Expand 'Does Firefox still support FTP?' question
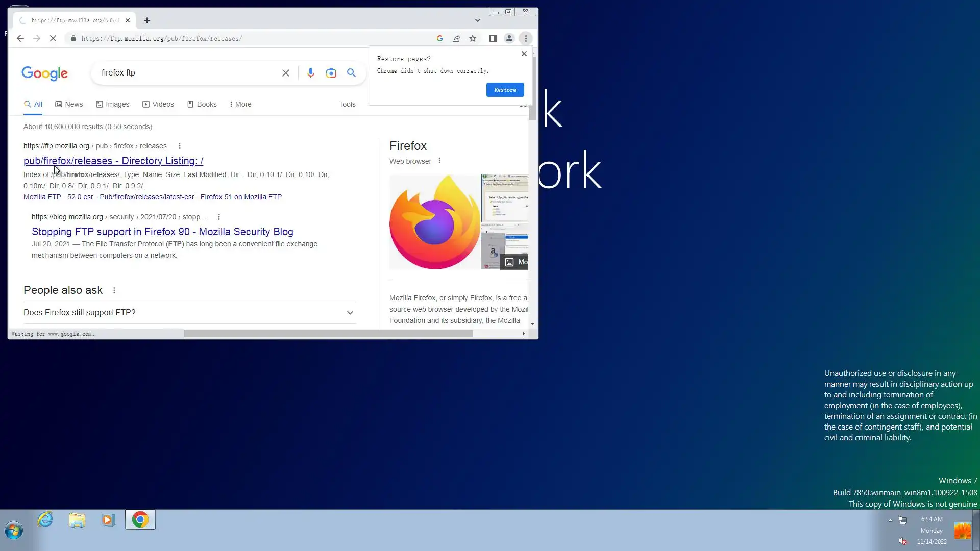The width and height of the screenshot is (980, 551). pyautogui.click(x=350, y=313)
